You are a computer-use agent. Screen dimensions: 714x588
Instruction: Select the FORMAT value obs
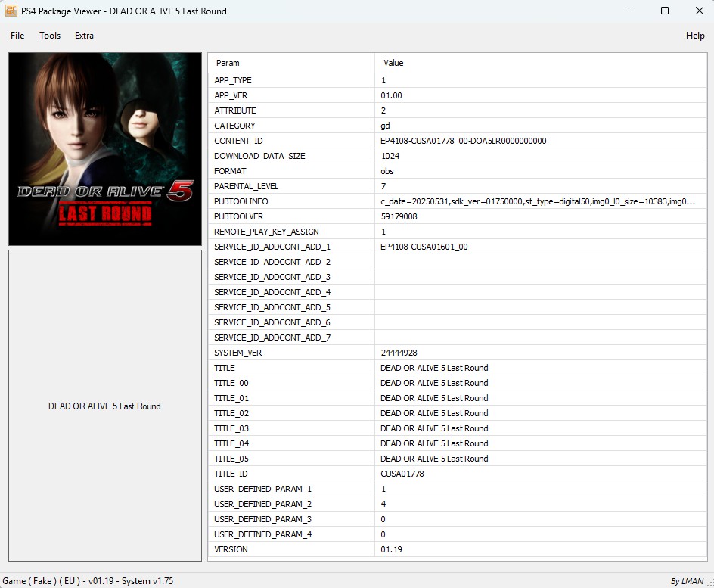(x=387, y=171)
